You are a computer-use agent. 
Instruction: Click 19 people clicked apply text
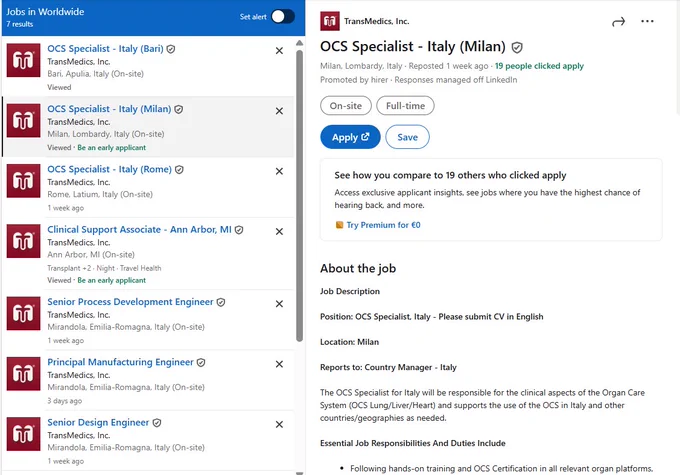pos(539,66)
